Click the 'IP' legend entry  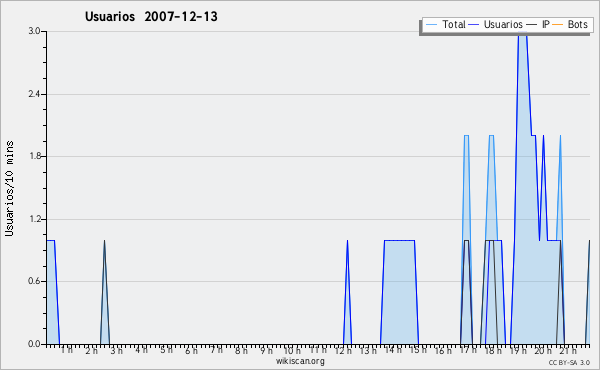[x=538, y=24]
